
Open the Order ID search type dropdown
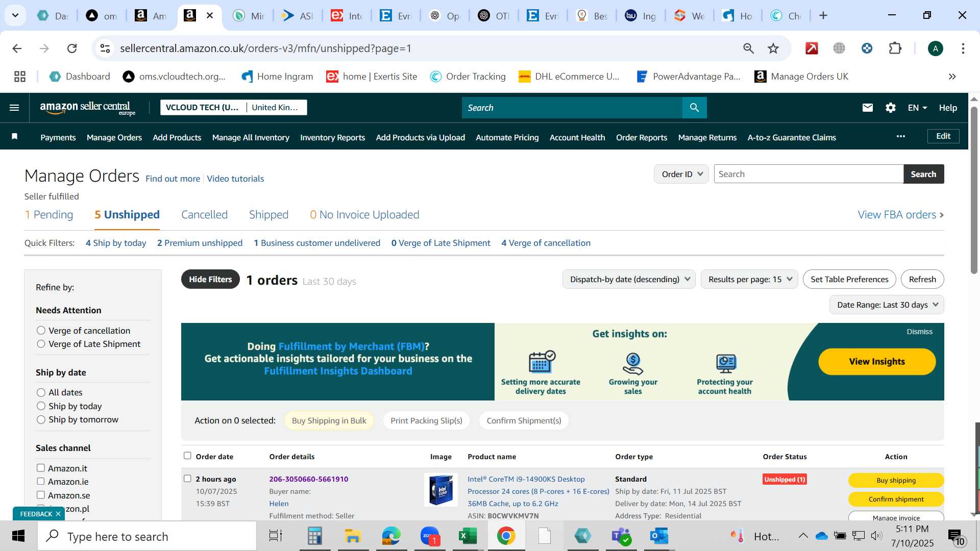681,174
